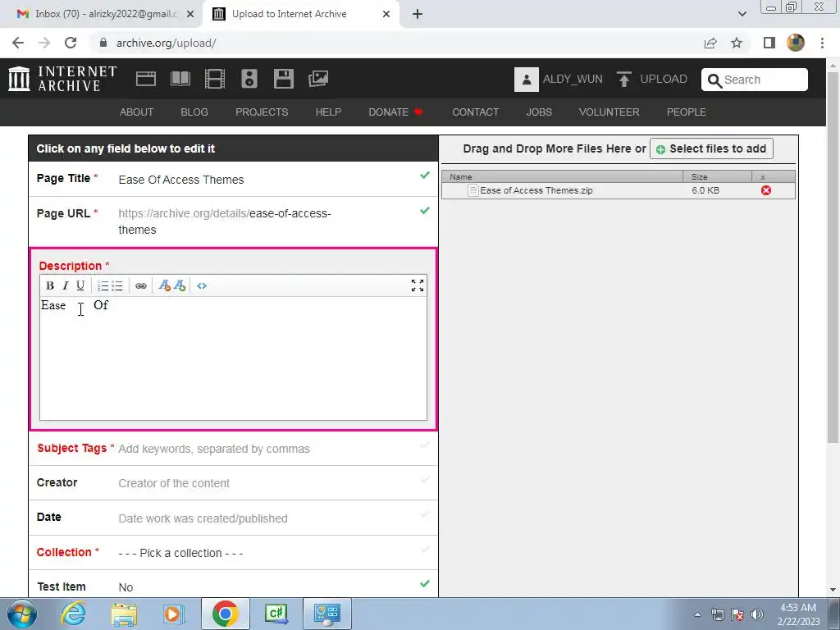The width and height of the screenshot is (840, 630).
Task: Open the JOBS menu item
Action: (x=539, y=112)
